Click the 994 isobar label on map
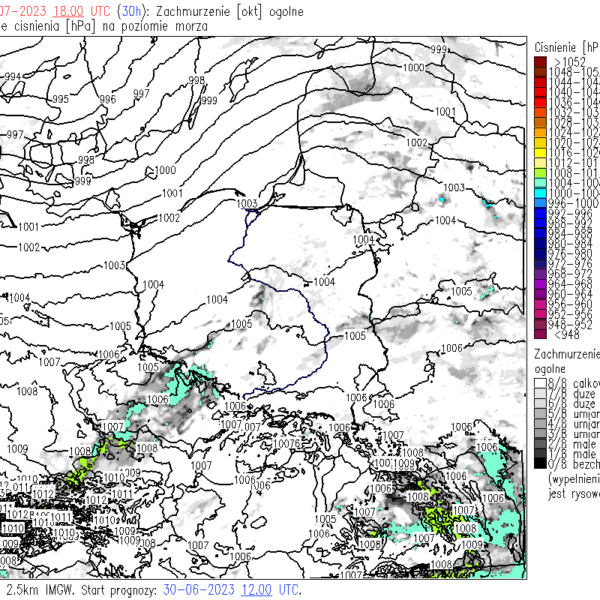Image resolution: width=600 pixels, height=600 pixels. (12, 77)
